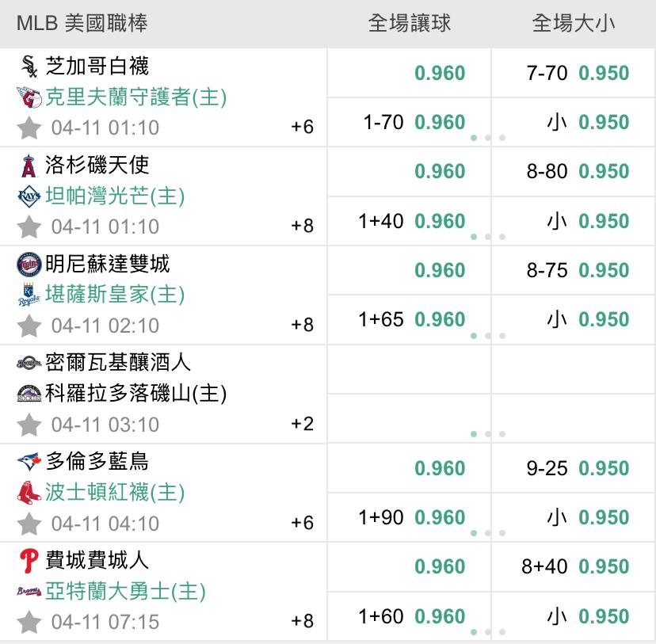Click the Toronto Blue Jays logo
This screenshot has height=644, width=656.
tap(29, 461)
